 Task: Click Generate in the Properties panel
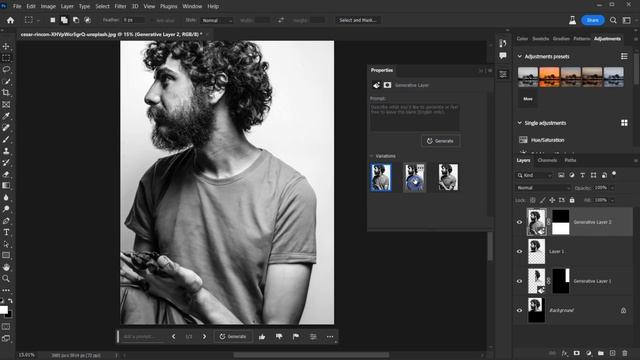coord(440,141)
